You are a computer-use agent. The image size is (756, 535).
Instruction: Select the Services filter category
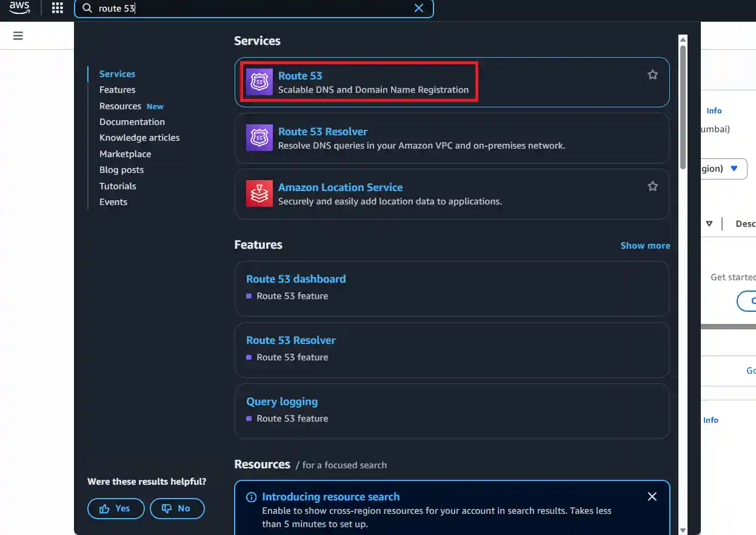tap(117, 74)
